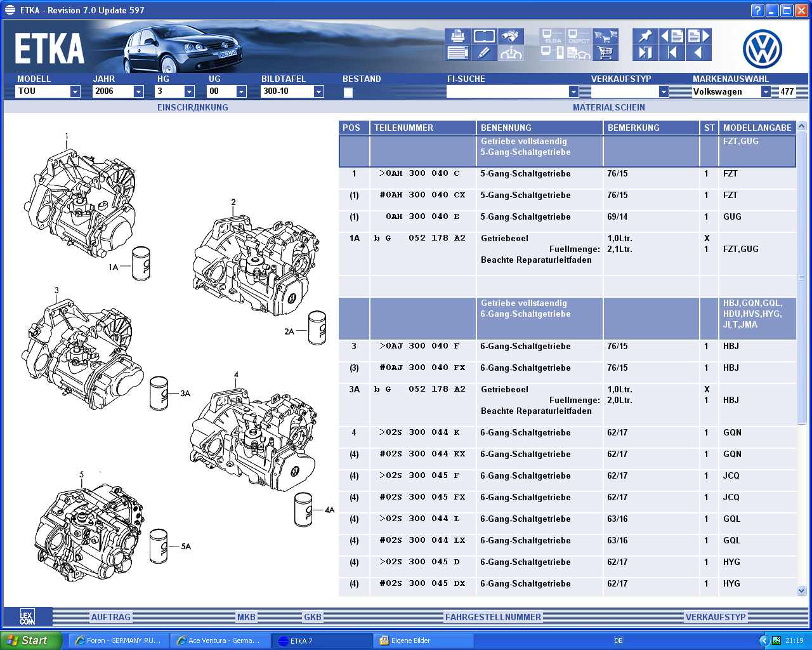Screen dimensions: 812x650
Task: Expand the MODELL dropdown showing TOU
Action: coord(75,91)
